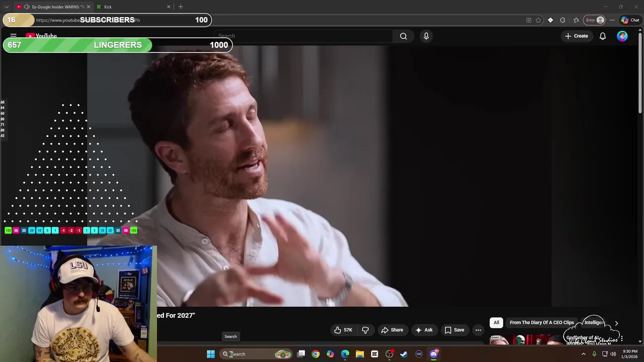Open the Copilot Chat button in Edge

tap(630, 20)
